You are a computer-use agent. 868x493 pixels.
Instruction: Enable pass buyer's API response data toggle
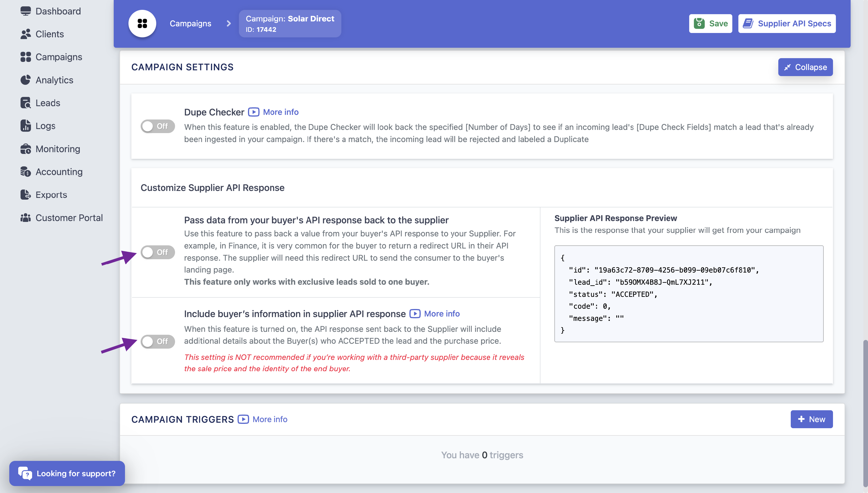click(x=157, y=252)
